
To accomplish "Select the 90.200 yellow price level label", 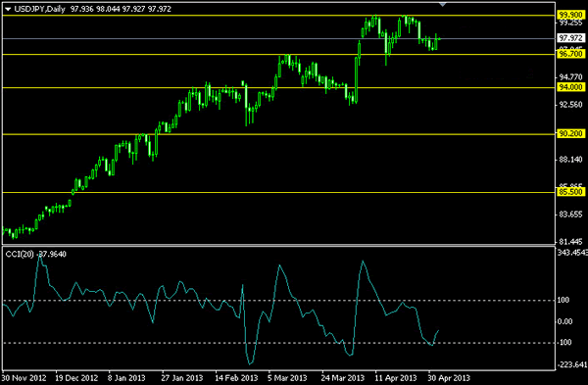I will (570, 133).
